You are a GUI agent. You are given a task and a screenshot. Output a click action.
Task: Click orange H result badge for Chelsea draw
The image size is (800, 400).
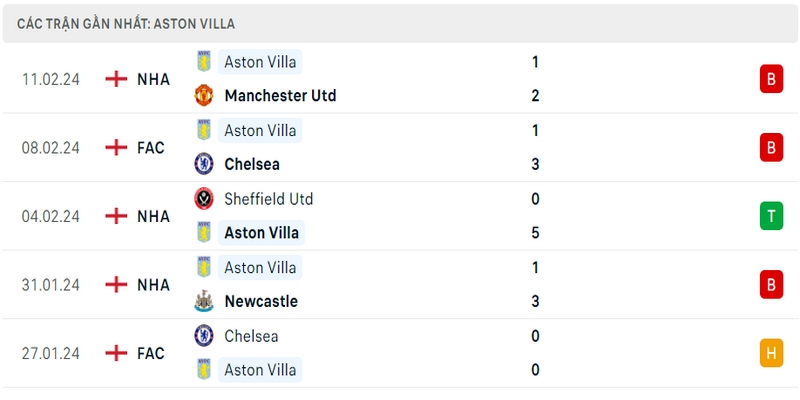pos(771,353)
